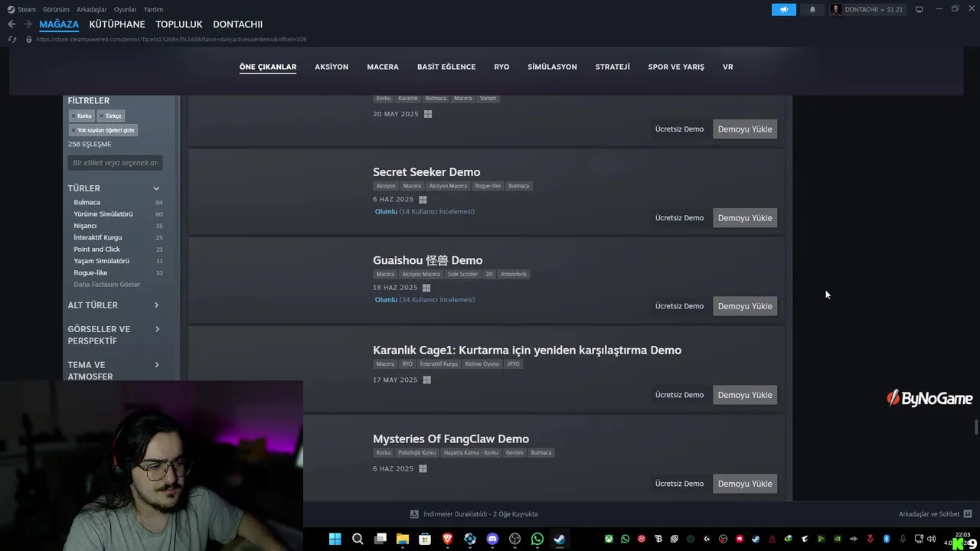Expand the ALT TÜRLER filter section
Viewport: 980px width, 551px height.
tap(156, 305)
